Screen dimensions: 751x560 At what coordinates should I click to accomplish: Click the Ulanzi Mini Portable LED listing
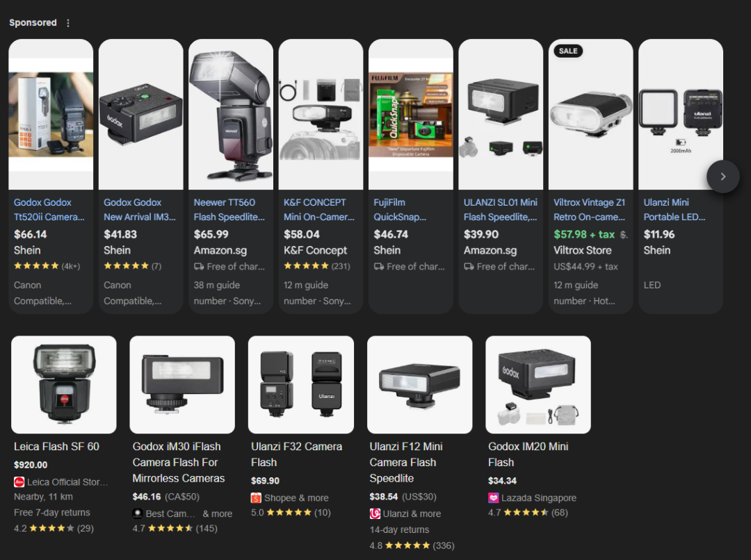681,176
